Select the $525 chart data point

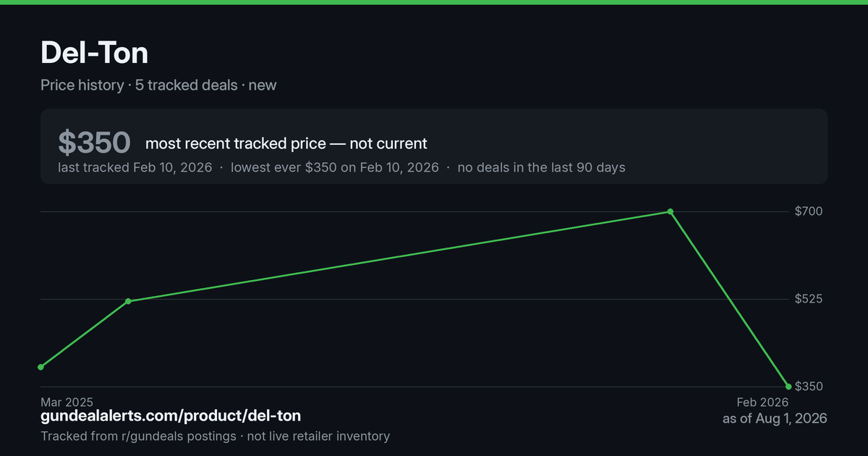click(x=128, y=301)
